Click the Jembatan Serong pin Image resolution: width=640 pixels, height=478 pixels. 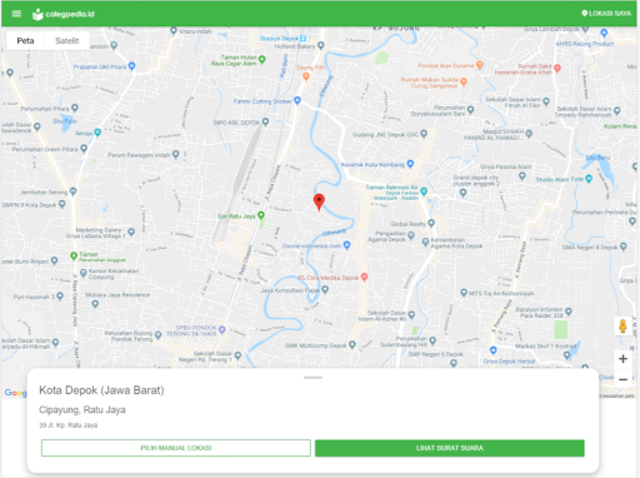point(73,191)
